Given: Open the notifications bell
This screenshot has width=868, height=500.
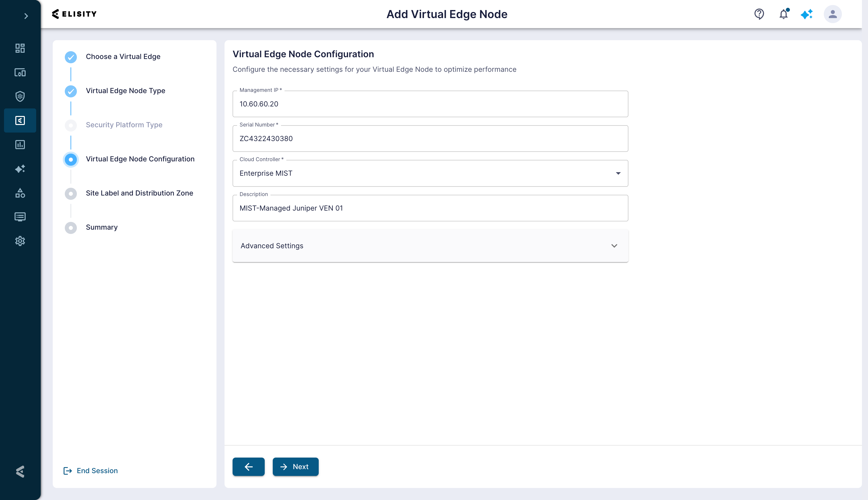Looking at the screenshot, I should coord(783,14).
